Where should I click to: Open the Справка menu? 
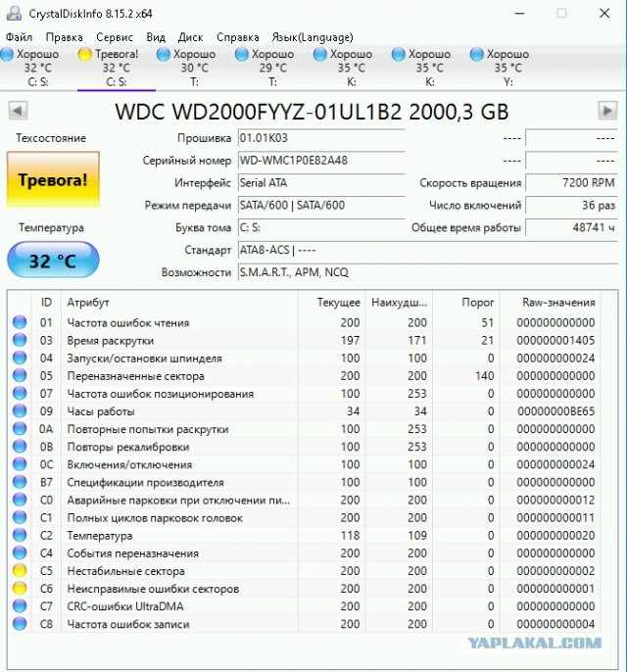tap(237, 37)
